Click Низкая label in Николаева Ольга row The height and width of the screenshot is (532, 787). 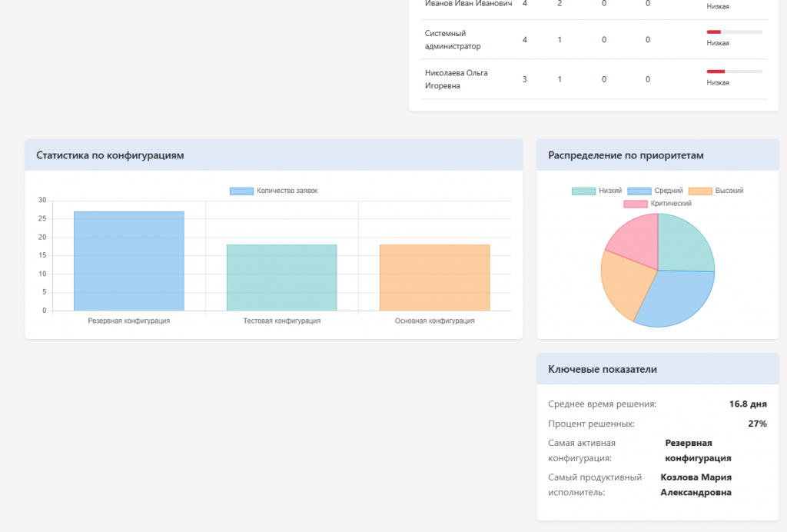(x=718, y=83)
